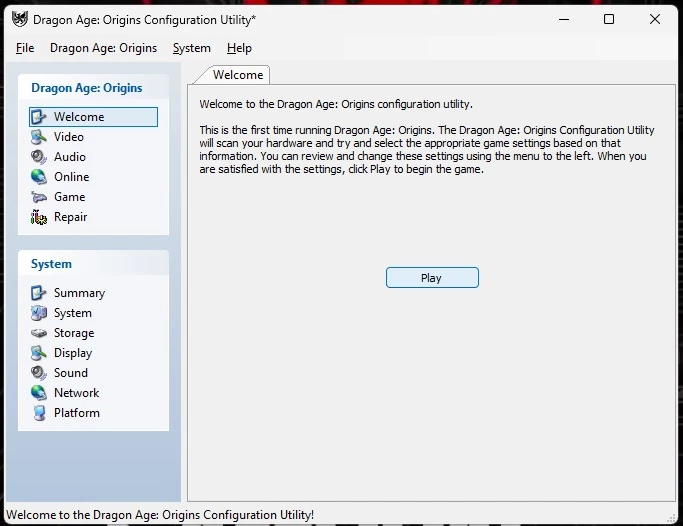Open the Audio settings page label
The width and height of the screenshot is (683, 526).
tap(70, 157)
